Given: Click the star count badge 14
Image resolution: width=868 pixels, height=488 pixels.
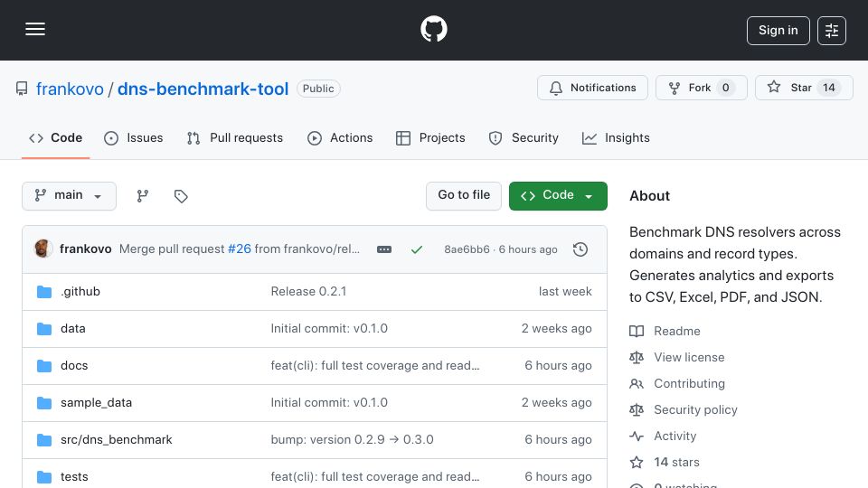Looking at the screenshot, I should click(x=829, y=88).
